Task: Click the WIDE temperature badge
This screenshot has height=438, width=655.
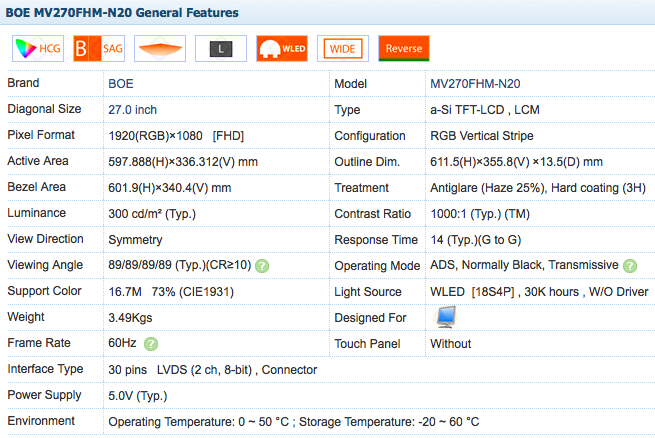Action: coord(343,48)
